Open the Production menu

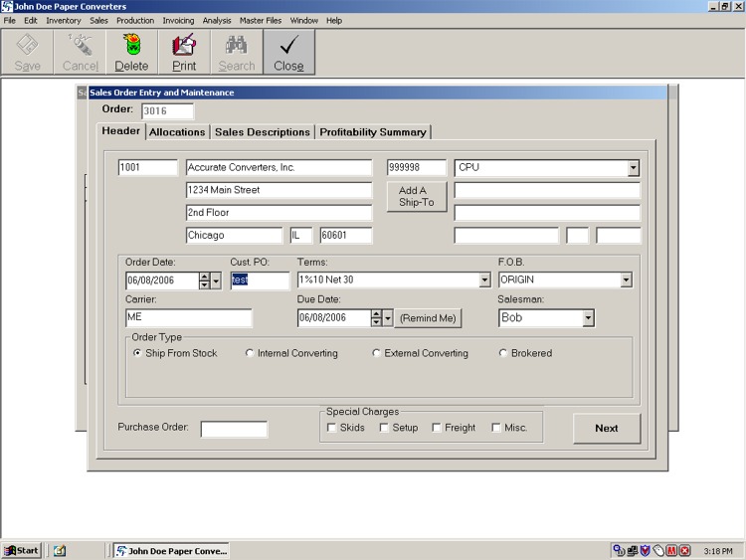coord(135,21)
